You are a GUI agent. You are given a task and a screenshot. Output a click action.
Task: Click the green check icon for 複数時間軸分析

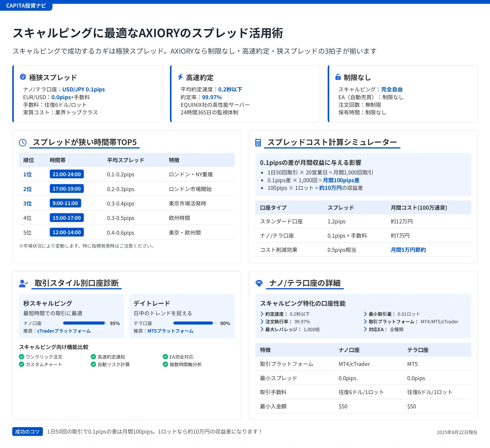tap(165, 364)
